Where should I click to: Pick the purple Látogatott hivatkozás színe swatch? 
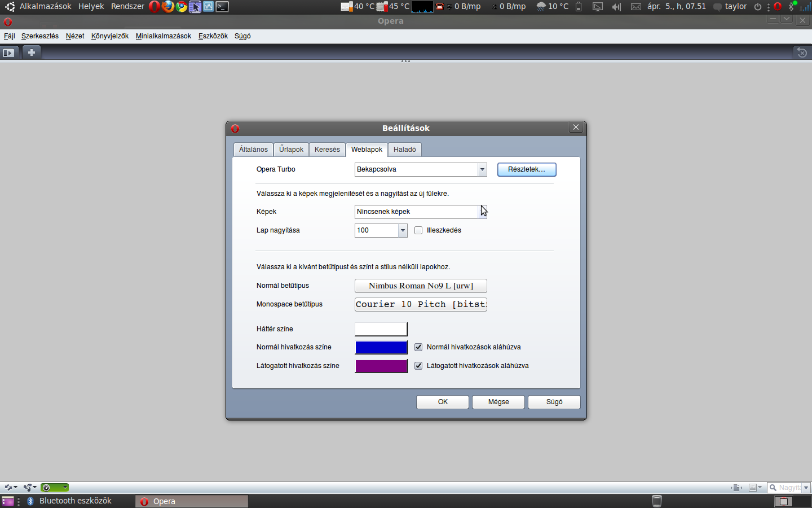coord(381,366)
